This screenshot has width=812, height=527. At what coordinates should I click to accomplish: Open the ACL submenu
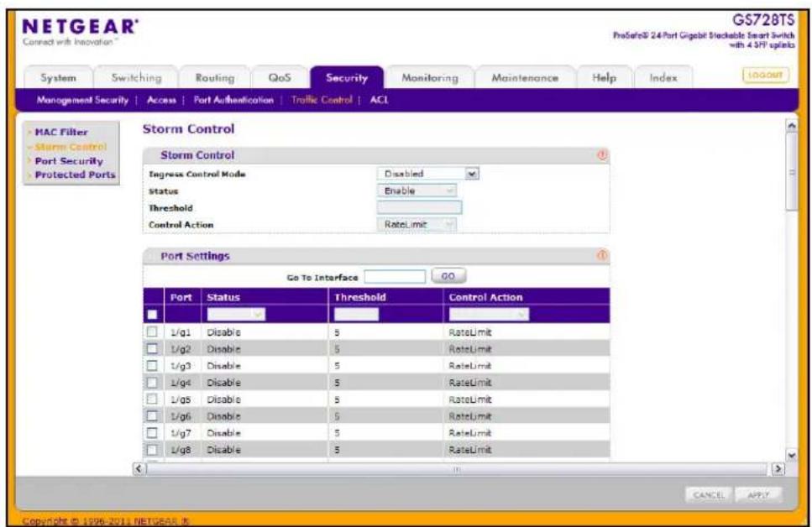coord(379,100)
